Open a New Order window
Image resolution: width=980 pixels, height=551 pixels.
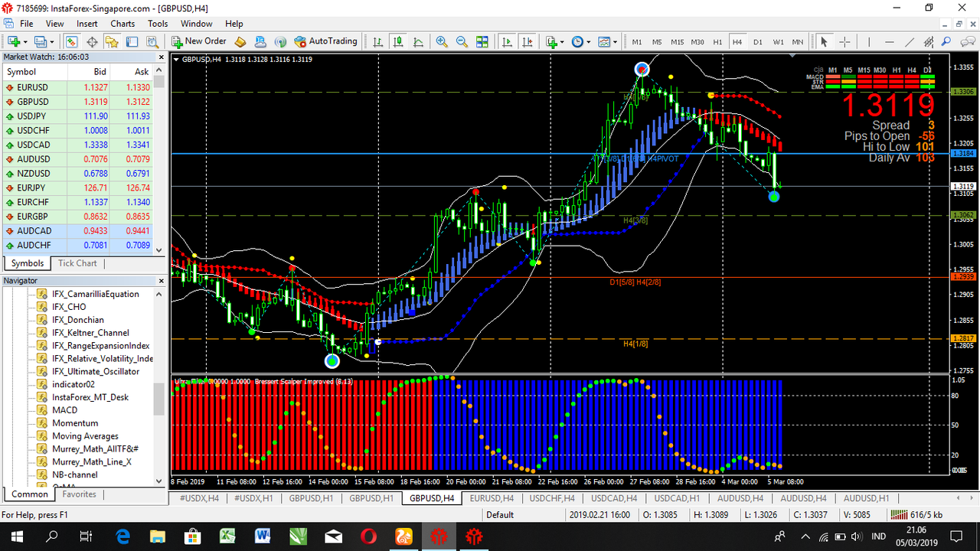tap(198, 41)
